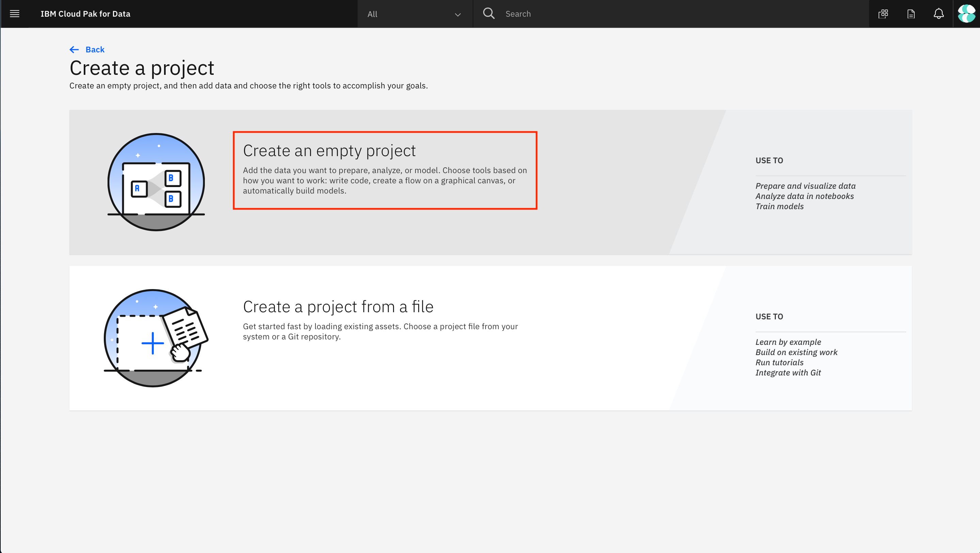Open the switcher grid icon in header
Viewport: 980px width, 553px height.
point(883,14)
